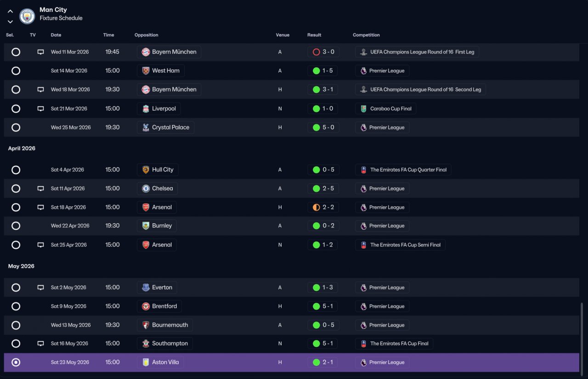Click the Carabao Cup Final competition icon

pyautogui.click(x=363, y=109)
